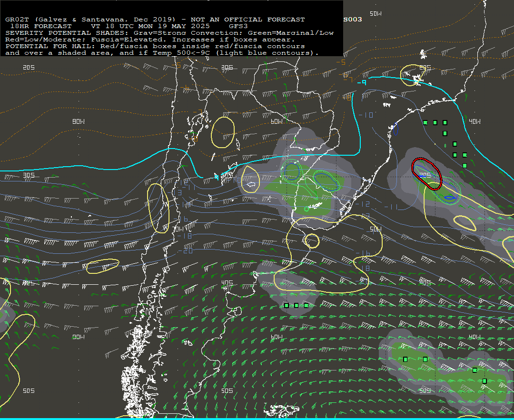Select the '-12' isotherm label off Uruguay
The height and width of the screenshot is (420, 514).
(x=363, y=204)
